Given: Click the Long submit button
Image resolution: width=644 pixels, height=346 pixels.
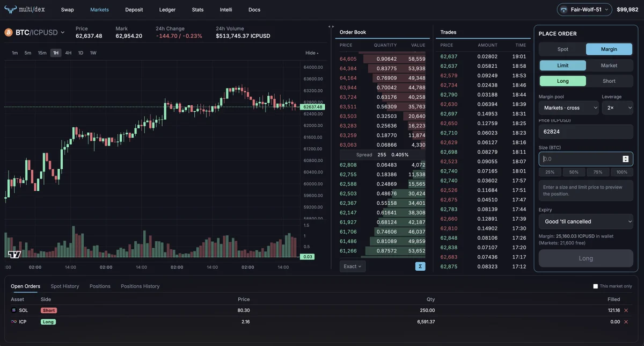Looking at the screenshot, I should tap(586, 258).
